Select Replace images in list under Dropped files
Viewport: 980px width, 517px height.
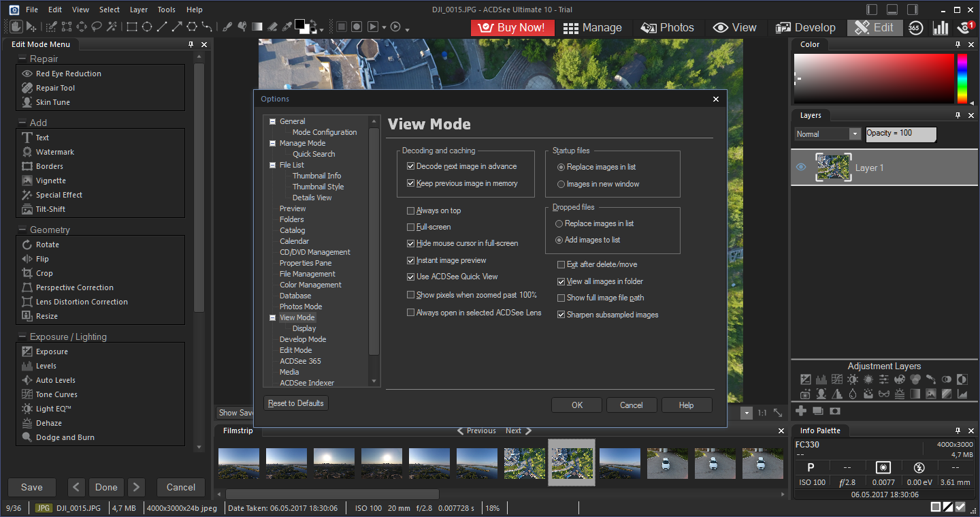pyautogui.click(x=559, y=223)
